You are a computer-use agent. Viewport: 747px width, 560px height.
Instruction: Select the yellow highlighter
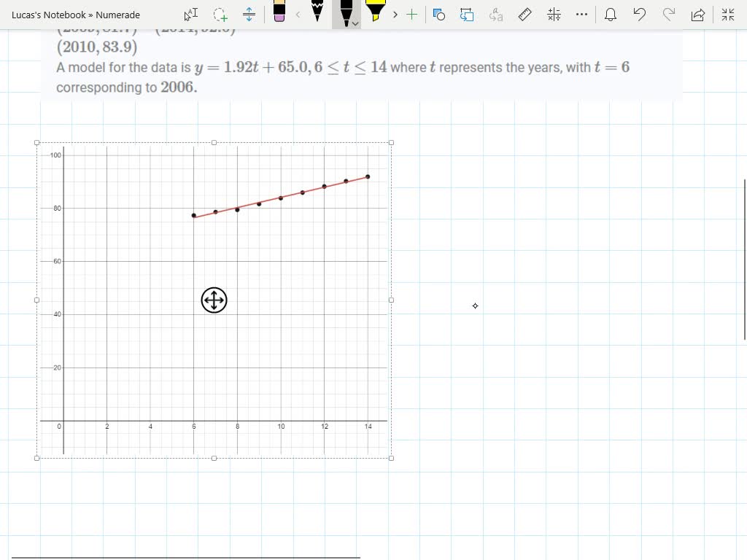pyautogui.click(x=376, y=13)
